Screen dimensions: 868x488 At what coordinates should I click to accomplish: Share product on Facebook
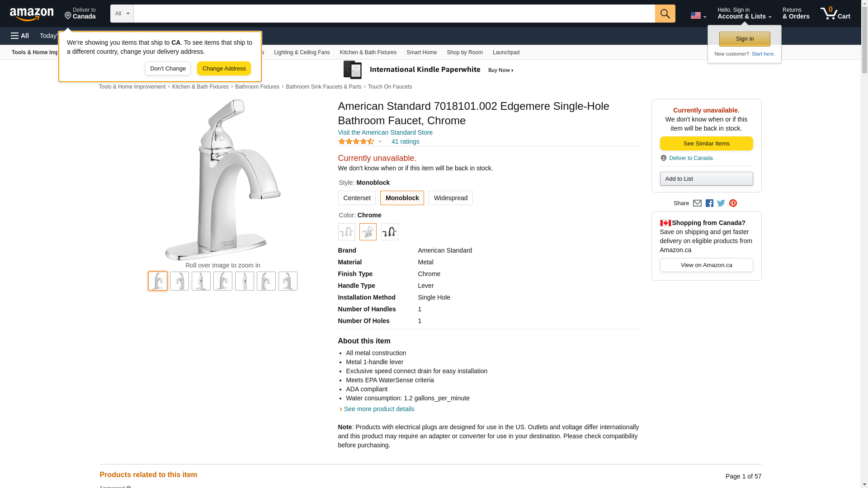coord(709,203)
